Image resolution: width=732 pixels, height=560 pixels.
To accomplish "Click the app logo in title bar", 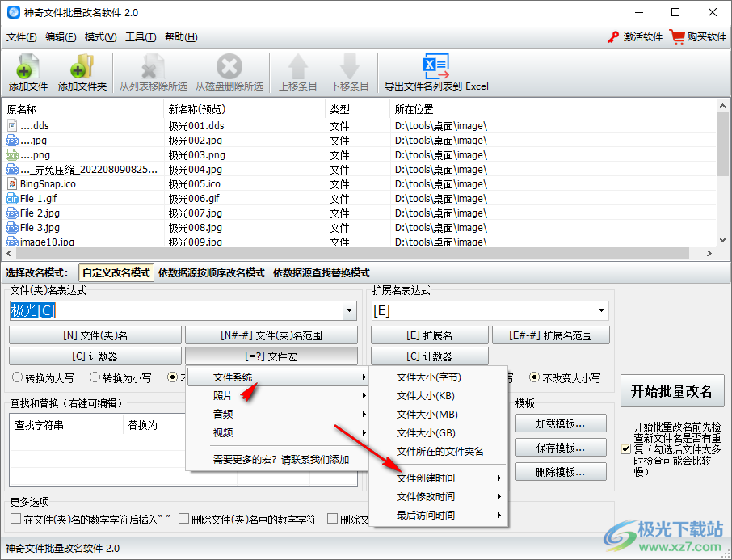I will tap(14, 12).
